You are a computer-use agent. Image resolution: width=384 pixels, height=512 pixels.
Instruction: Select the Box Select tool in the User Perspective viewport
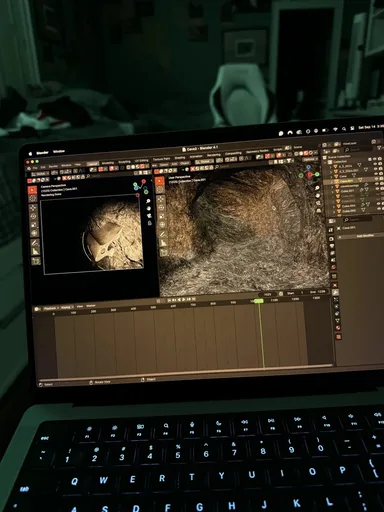point(160,181)
